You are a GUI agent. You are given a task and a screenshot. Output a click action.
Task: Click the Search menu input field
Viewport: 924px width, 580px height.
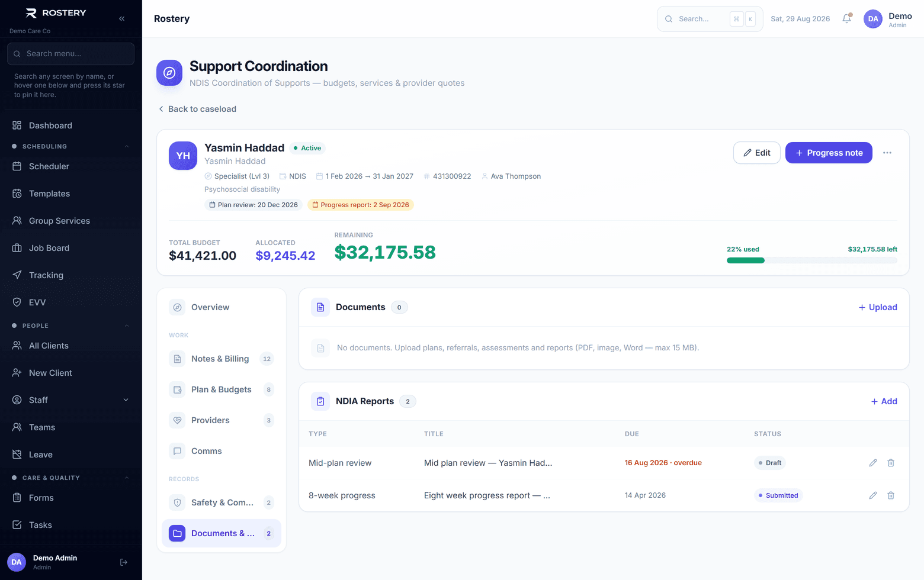(70, 54)
